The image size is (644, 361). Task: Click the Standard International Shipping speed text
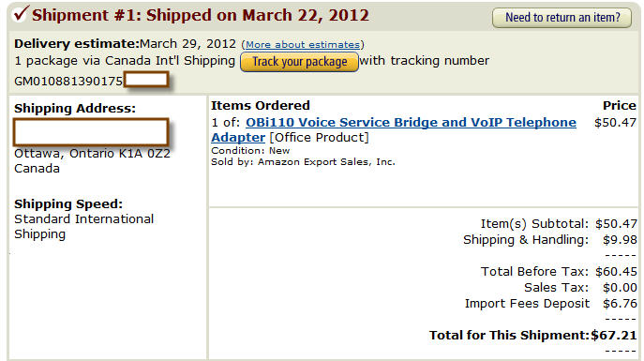click(x=83, y=226)
